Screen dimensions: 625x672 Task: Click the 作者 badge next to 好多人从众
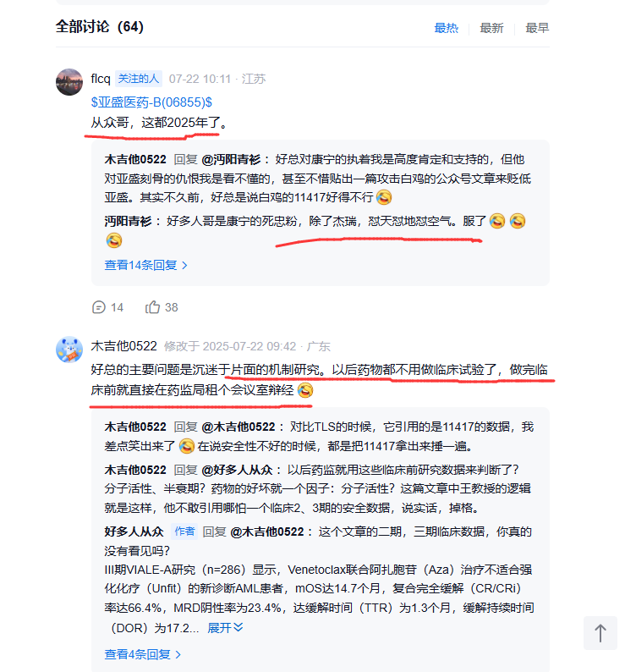(x=184, y=532)
